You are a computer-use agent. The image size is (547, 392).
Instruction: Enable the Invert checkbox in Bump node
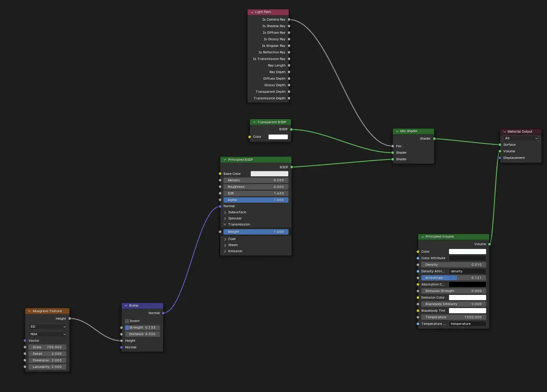click(x=127, y=321)
